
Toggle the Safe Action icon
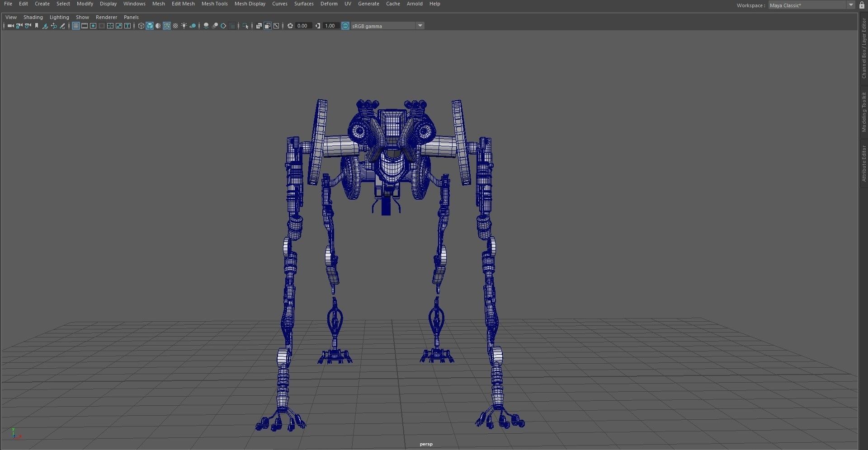(x=119, y=26)
